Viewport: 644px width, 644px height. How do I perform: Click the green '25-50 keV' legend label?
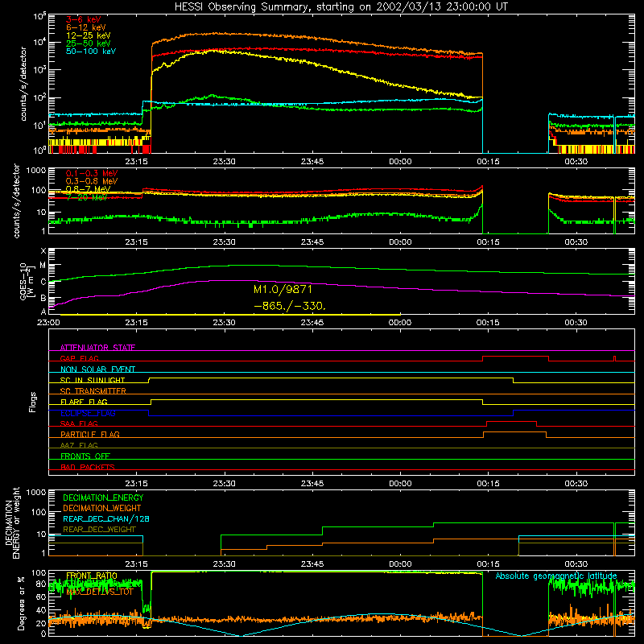click(x=89, y=43)
